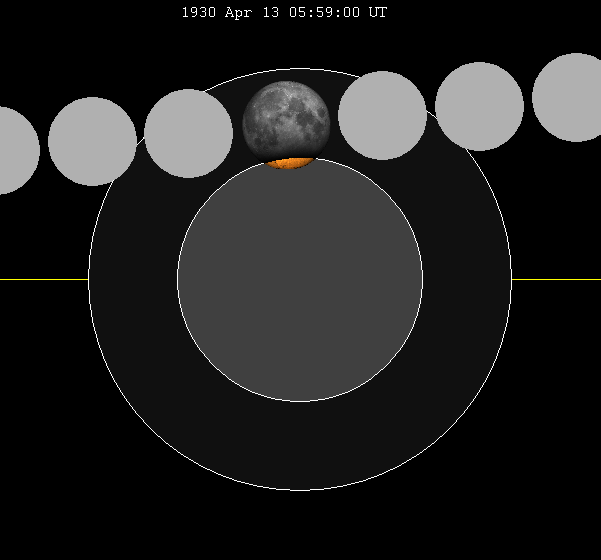
Task: Click the orange eclipsed sliver of the Moon
Action: coord(290,163)
